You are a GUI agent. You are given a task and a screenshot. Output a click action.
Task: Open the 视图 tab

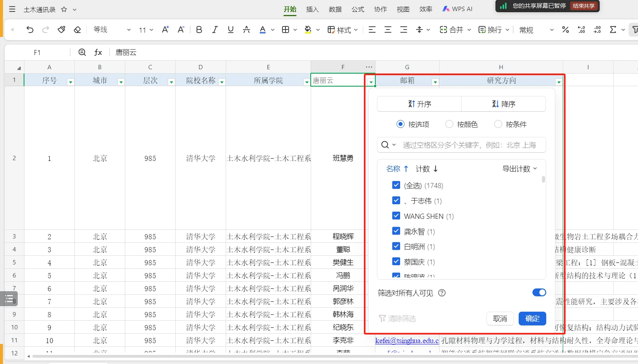pyautogui.click(x=403, y=9)
